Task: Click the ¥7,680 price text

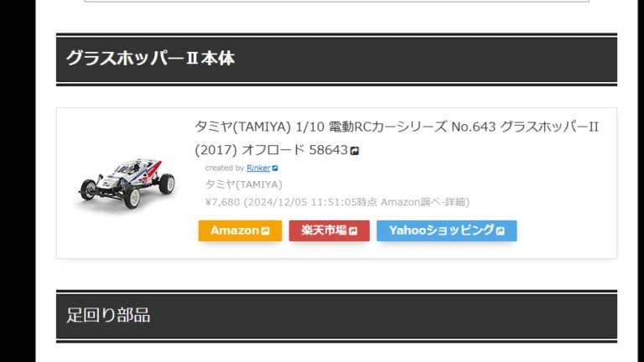Action: point(222,202)
